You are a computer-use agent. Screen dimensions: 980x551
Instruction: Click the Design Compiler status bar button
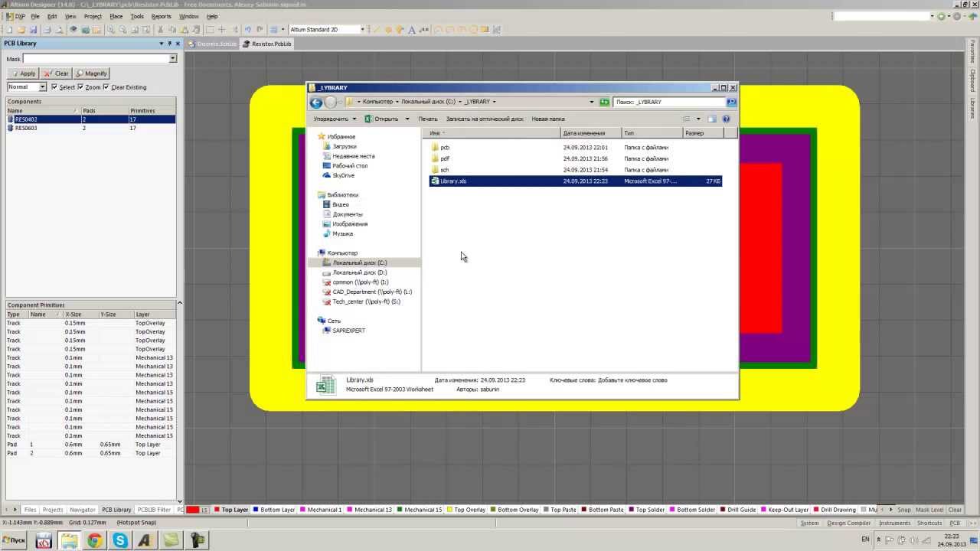click(x=848, y=523)
